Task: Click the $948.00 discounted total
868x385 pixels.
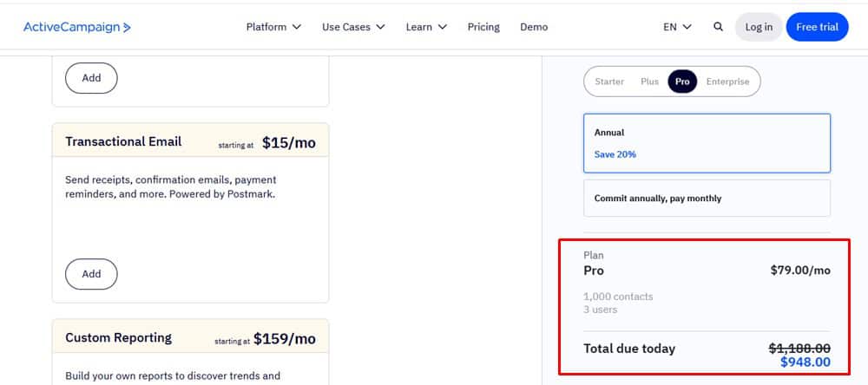Action: [x=806, y=362]
